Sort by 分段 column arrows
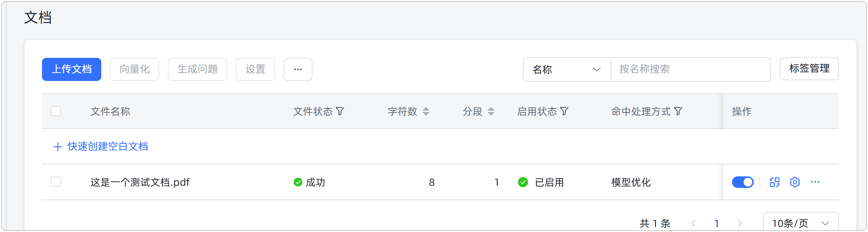 (491, 111)
